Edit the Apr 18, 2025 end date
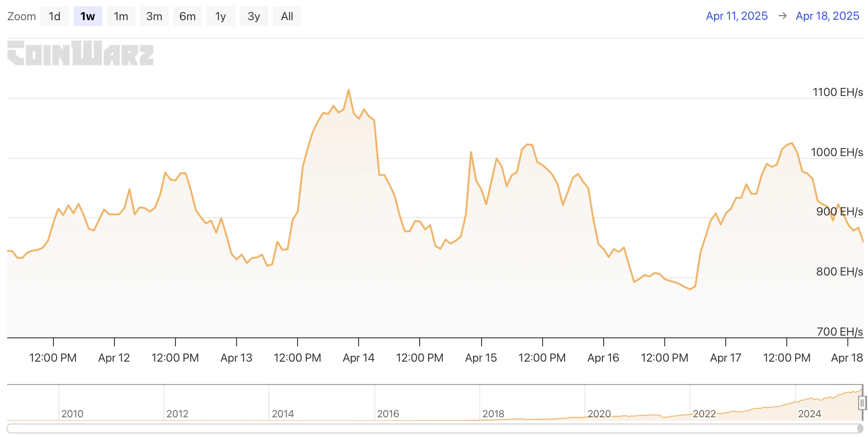The width and height of the screenshot is (868, 437). click(x=827, y=16)
